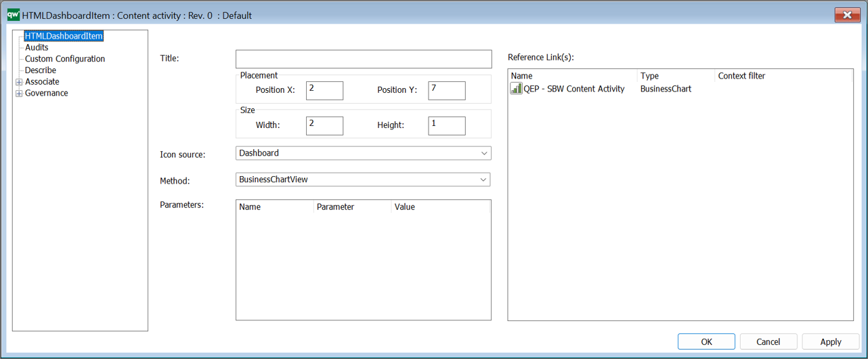Screen dimensions: 868x359
Task: Click Name column header in Parameters table
Action: point(275,207)
